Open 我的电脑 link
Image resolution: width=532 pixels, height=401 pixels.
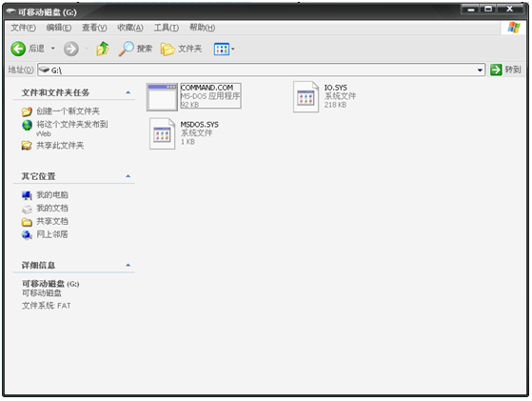(x=52, y=195)
